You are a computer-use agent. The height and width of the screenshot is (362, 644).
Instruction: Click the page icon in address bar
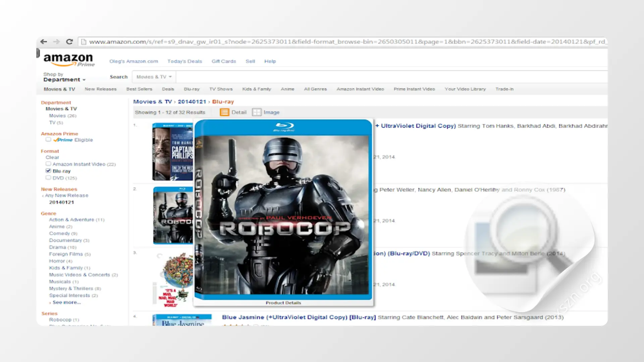pos(84,42)
